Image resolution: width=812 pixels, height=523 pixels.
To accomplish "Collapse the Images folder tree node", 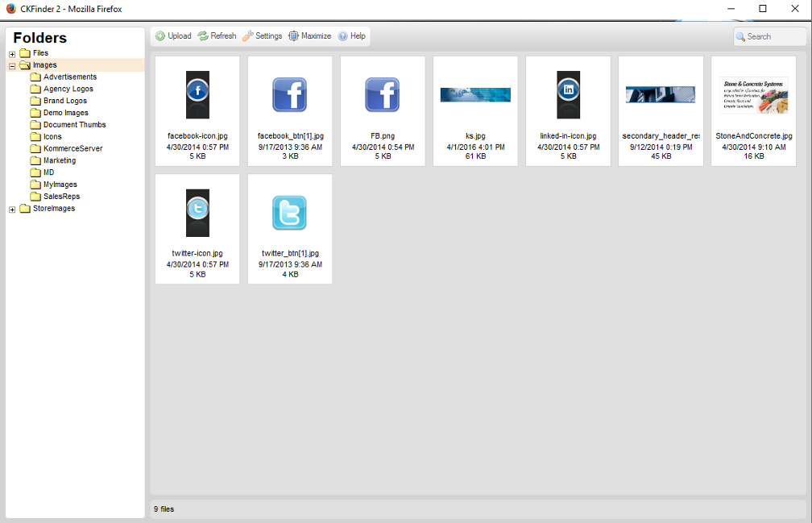I will coord(12,66).
